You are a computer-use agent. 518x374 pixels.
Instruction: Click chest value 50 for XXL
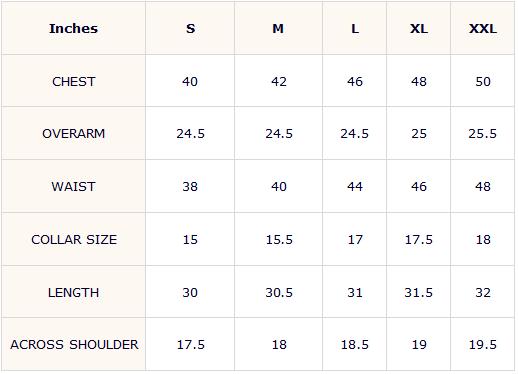point(483,81)
